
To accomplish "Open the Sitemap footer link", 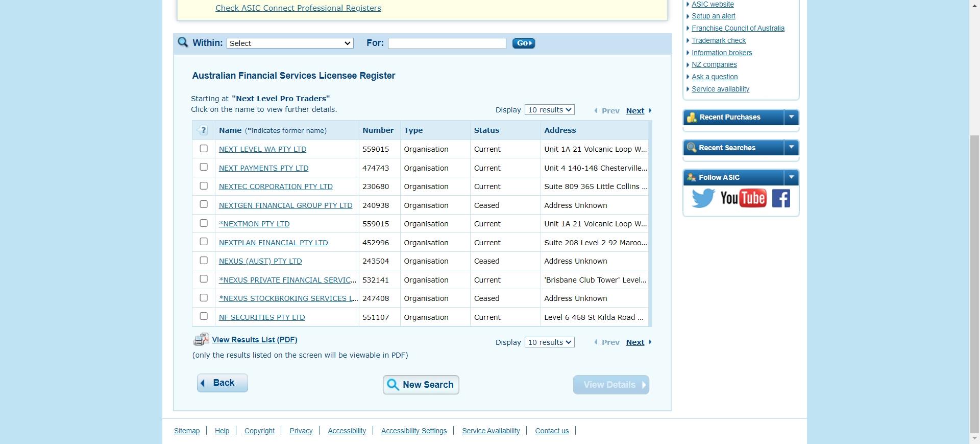I will click(187, 431).
